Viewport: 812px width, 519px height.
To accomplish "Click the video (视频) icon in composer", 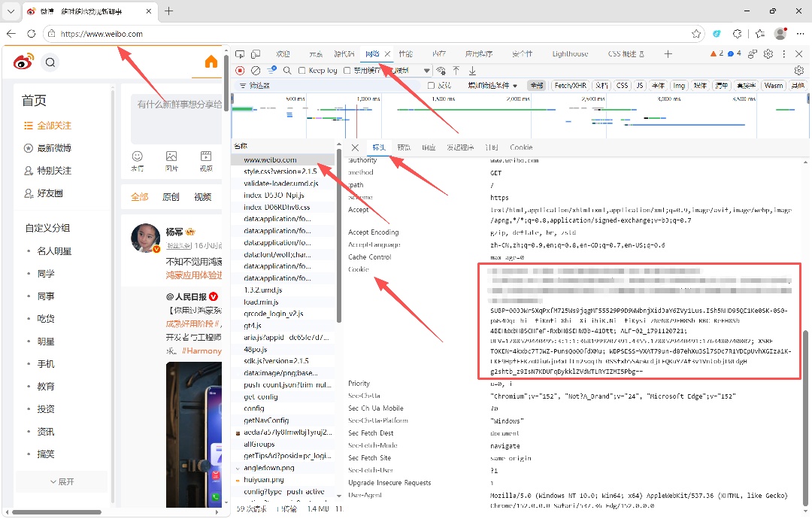I will pyautogui.click(x=206, y=156).
